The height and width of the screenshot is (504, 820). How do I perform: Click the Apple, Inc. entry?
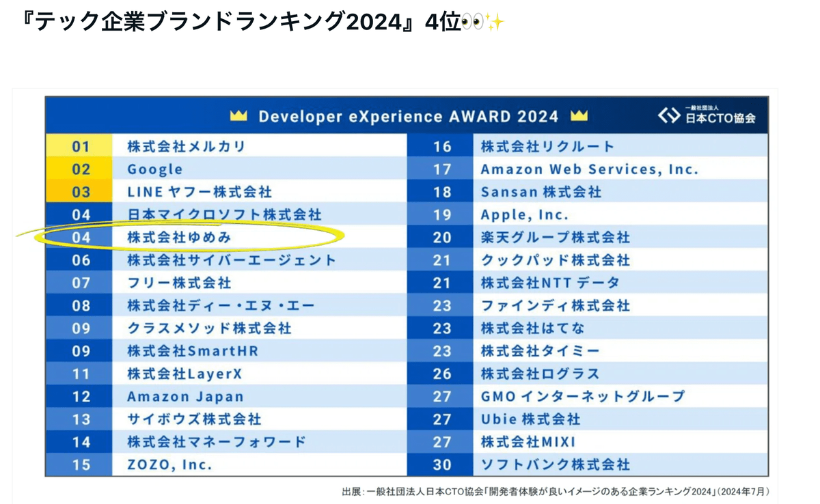[524, 214]
